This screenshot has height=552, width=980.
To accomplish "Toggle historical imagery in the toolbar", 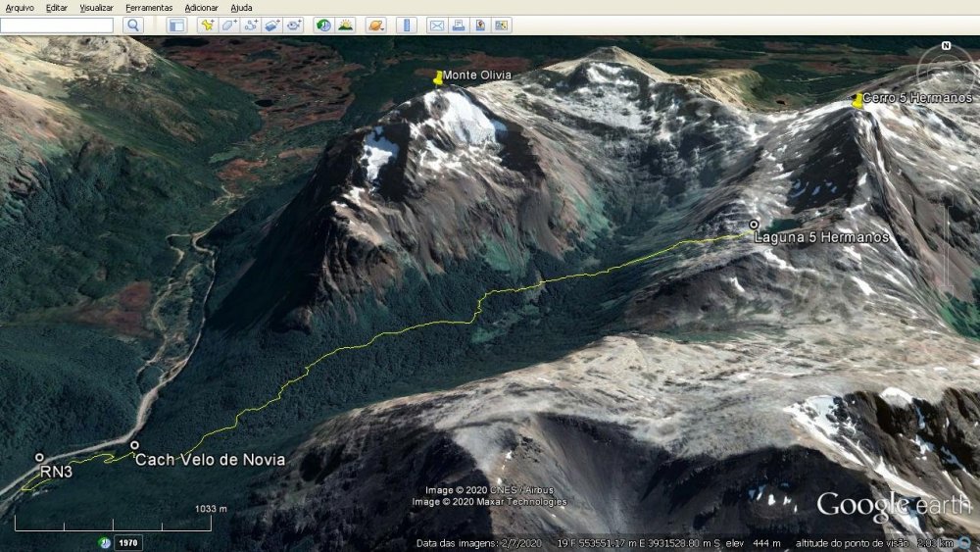I will point(323,25).
